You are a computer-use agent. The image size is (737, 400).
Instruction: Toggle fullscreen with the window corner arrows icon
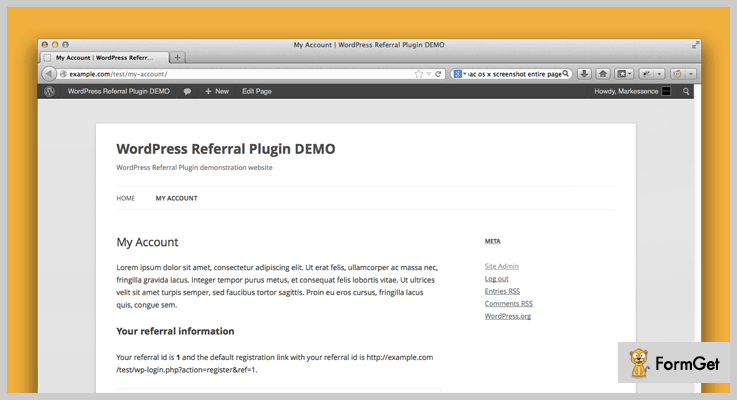pyautogui.click(x=695, y=45)
